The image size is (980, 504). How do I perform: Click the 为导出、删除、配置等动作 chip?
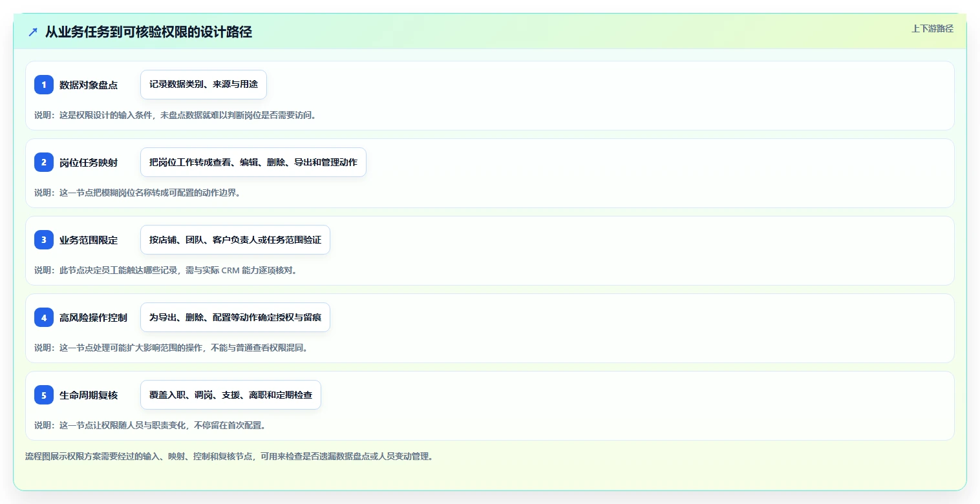tap(235, 317)
